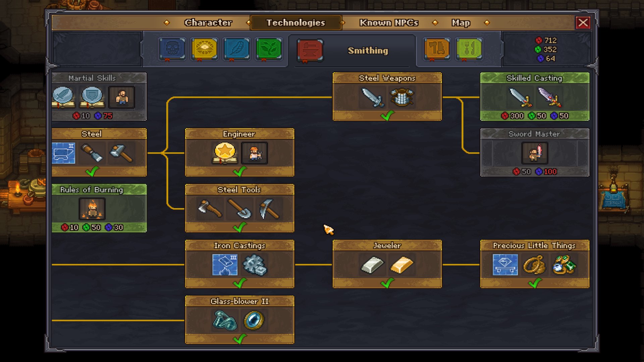Click the gemmed jewelry in Precious Little Things
Viewport: 644px width, 362px height.
(x=564, y=265)
